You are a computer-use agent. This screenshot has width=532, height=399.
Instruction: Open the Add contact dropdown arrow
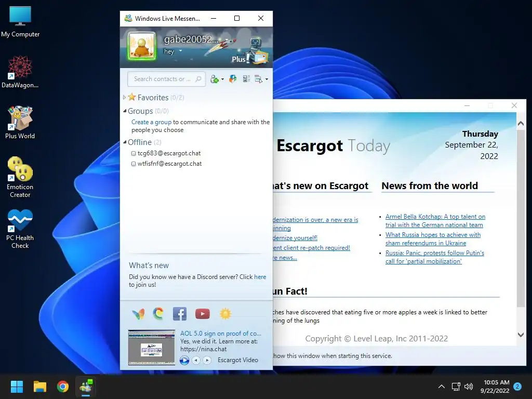click(222, 79)
